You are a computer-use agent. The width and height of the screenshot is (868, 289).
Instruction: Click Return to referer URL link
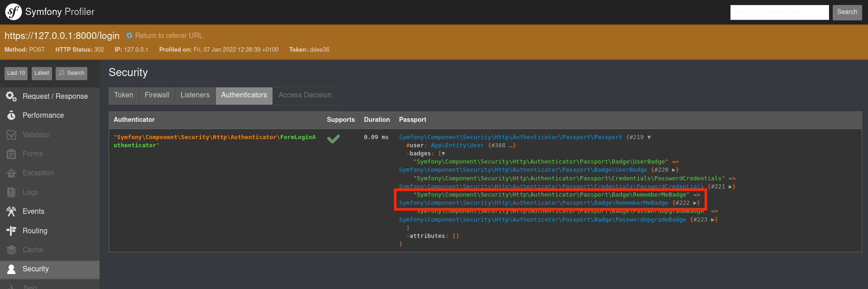coord(169,35)
